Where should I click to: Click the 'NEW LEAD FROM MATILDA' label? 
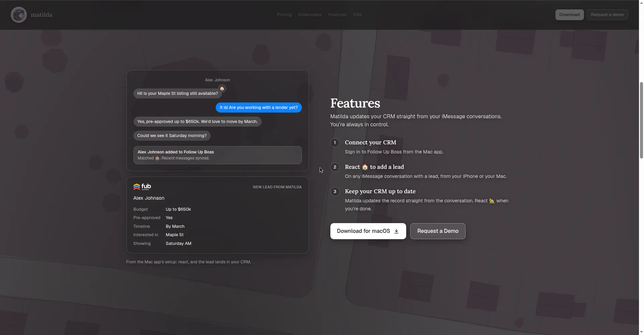[277, 187]
